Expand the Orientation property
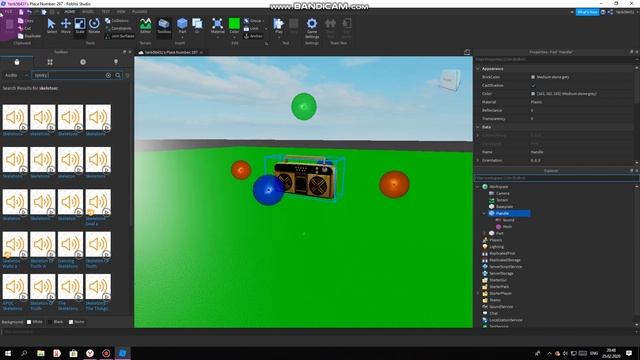This screenshot has width=640, height=360. 478,160
